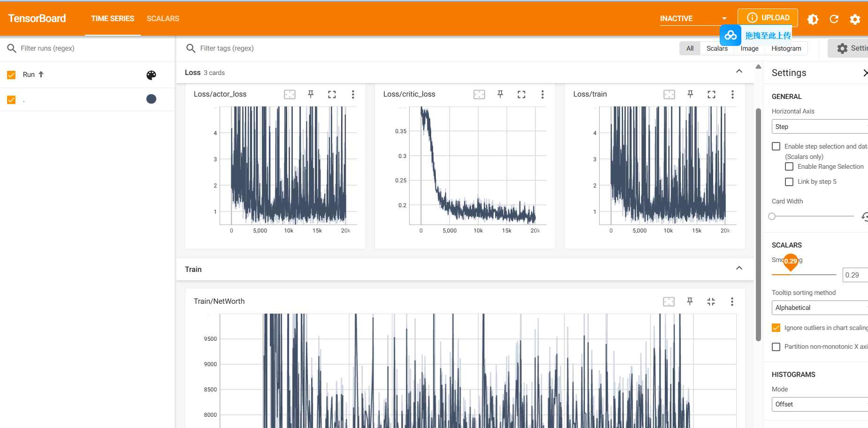868x428 pixels.
Task: Toggle full size for the Loss/critic_loss chart
Action: (522, 94)
